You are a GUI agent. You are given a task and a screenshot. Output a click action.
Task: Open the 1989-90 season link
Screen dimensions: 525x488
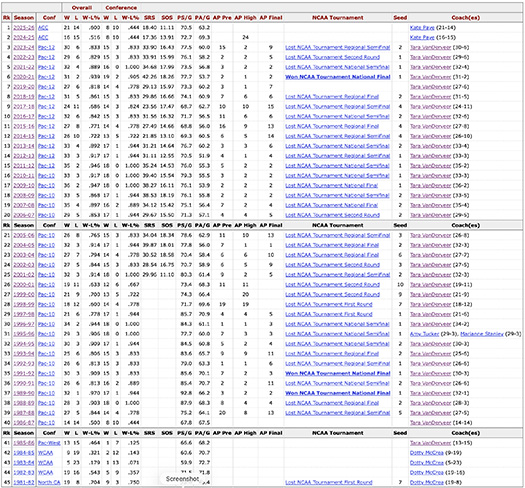pos(24,393)
